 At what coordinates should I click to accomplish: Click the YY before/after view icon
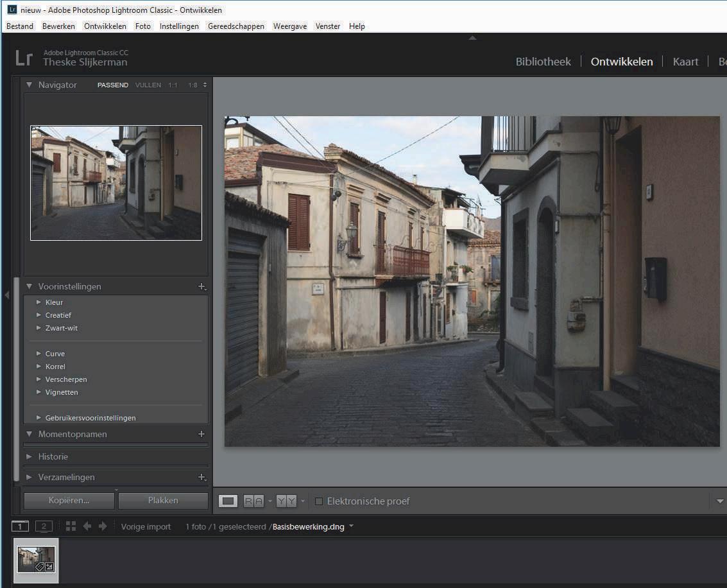click(286, 501)
